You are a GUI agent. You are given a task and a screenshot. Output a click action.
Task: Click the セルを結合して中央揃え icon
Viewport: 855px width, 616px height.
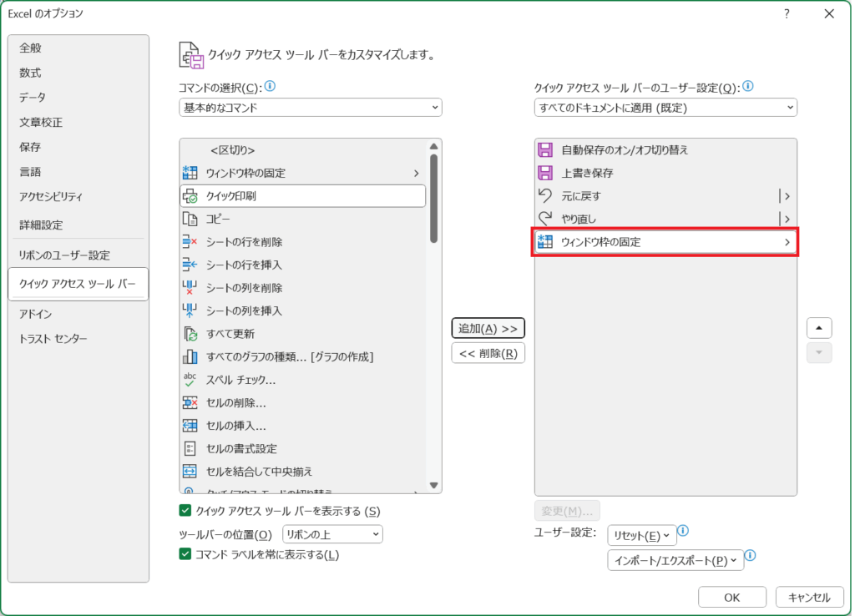(x=190, y=472)
